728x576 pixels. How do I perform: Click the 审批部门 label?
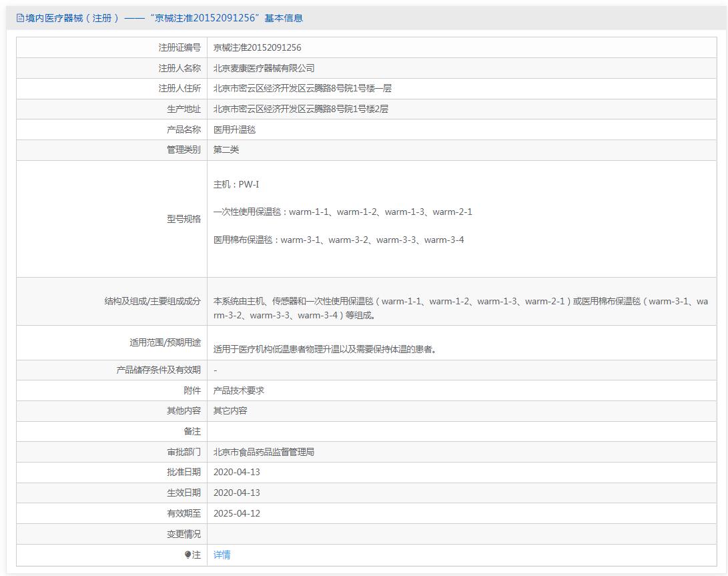point(184,452)
